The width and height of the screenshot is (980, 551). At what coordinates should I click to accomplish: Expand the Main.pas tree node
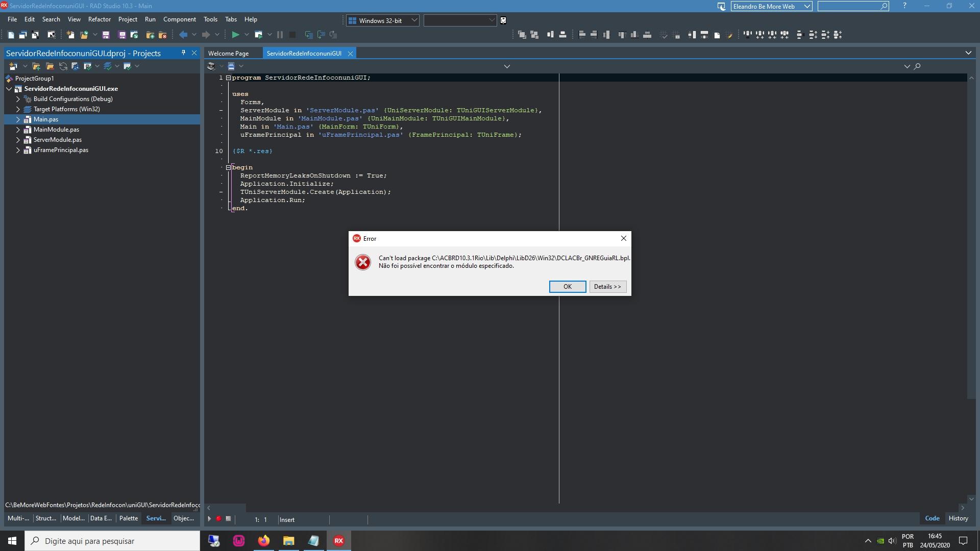18,119
